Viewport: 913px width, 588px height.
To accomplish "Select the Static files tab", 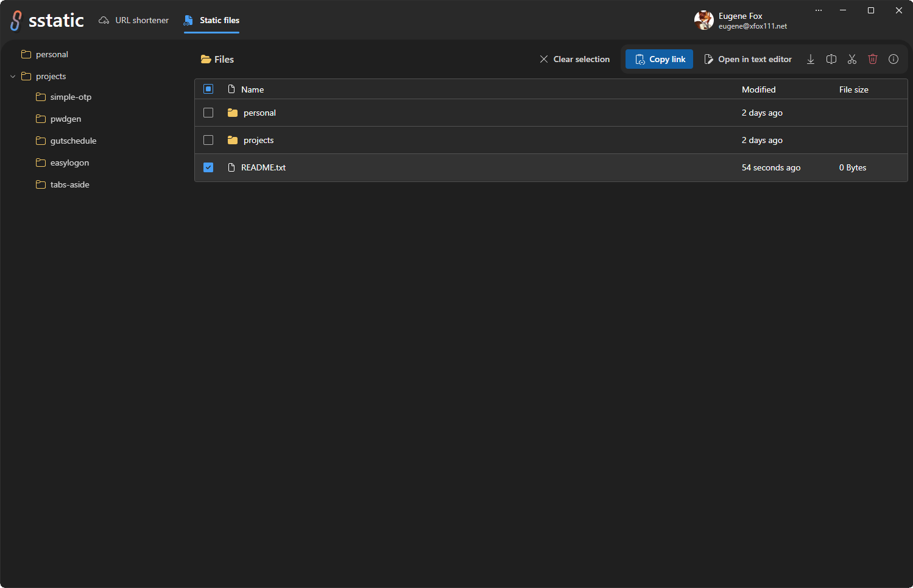I will coord(212,20).
